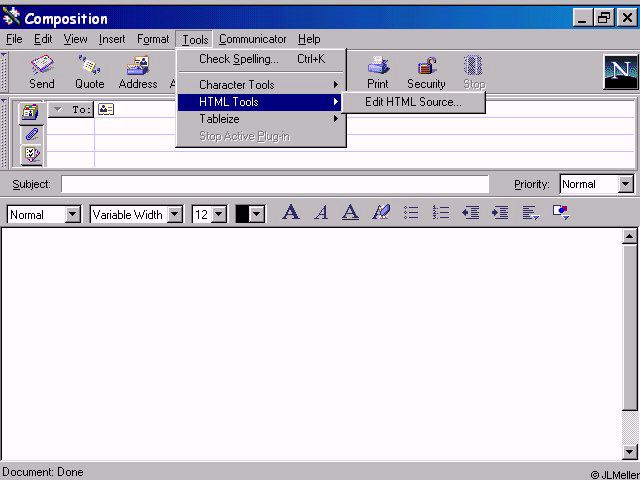The height and width of the screenshot is (480, 640).
Task: Insert a numbered list
Action: (x=441, y=213)
